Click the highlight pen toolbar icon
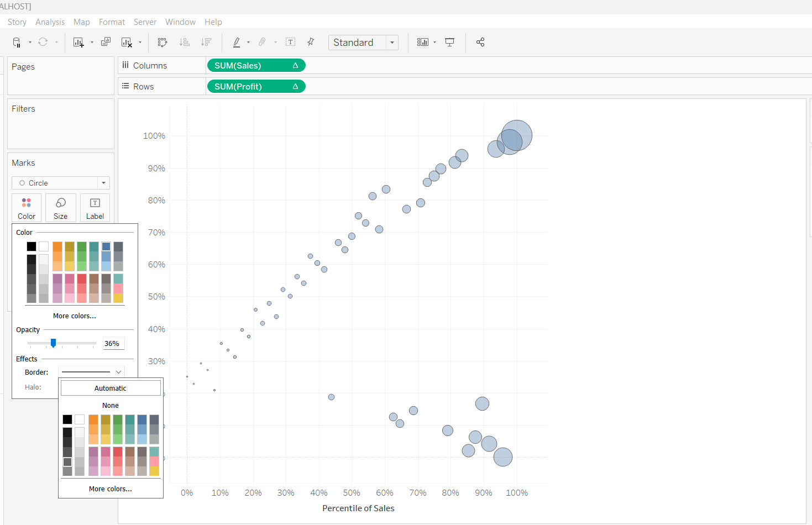 click(237, 43)
